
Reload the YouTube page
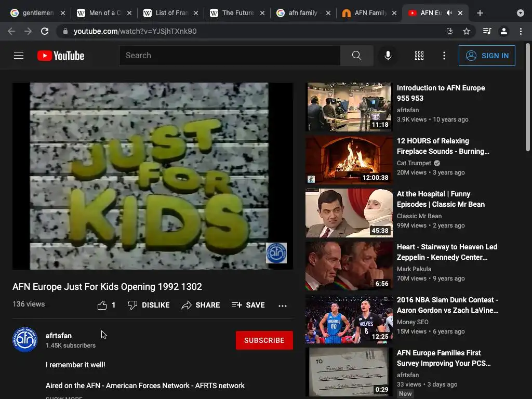(x=45, y=31)
